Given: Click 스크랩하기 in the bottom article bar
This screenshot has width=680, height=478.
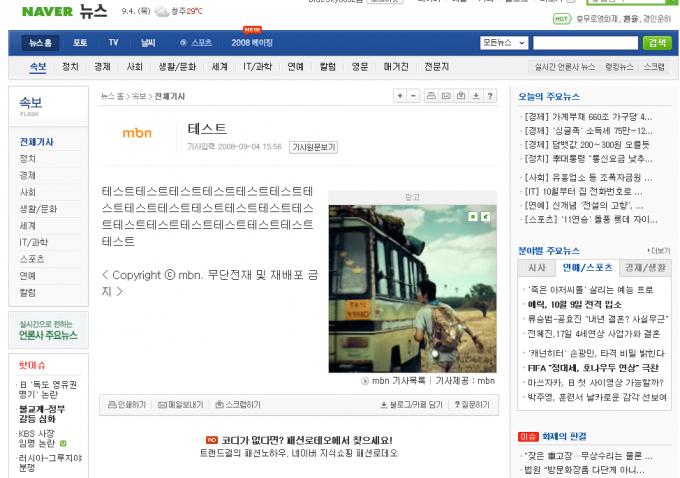Looking at the screenshot, I should 238,405.
